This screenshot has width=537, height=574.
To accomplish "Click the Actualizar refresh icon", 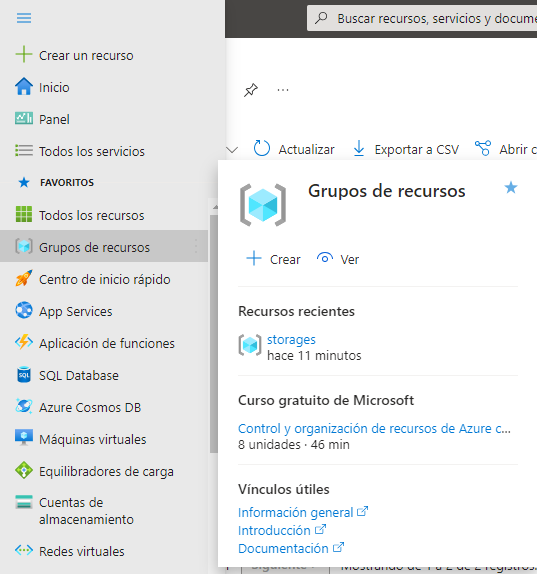I will click(x=262, y=148).
